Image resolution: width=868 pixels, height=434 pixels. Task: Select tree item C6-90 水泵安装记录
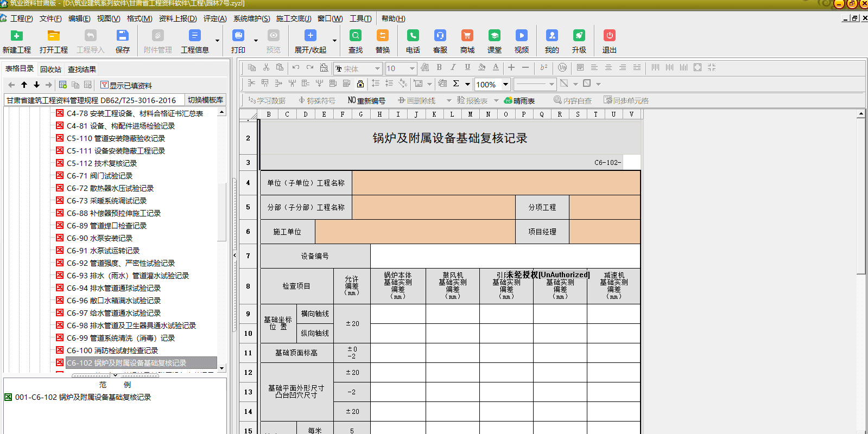click(x=99, y=238)
